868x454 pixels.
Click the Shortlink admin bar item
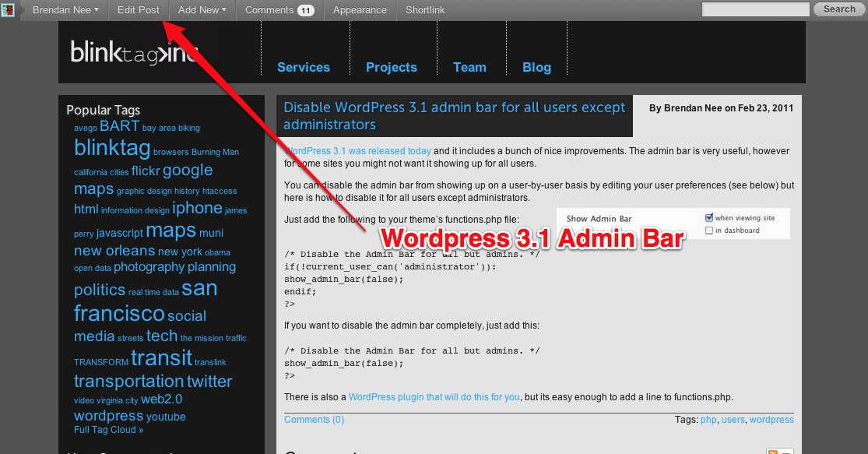tap(425, 10)
